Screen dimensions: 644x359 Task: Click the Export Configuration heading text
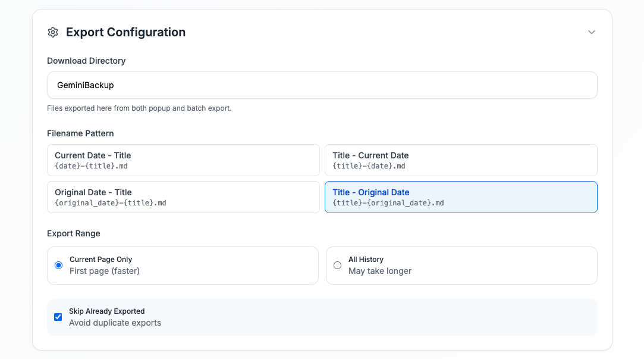tap(125, 32)
